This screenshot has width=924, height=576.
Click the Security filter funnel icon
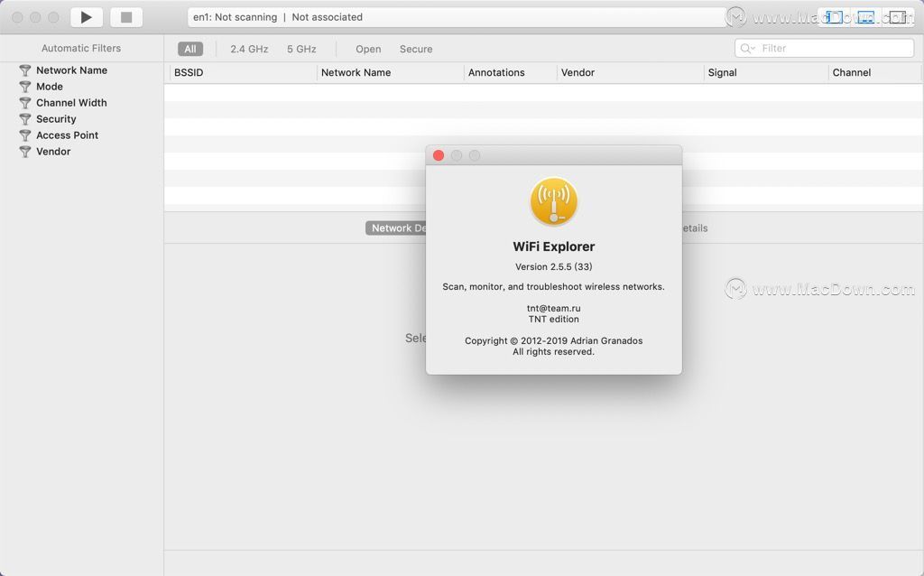point(24,119)
